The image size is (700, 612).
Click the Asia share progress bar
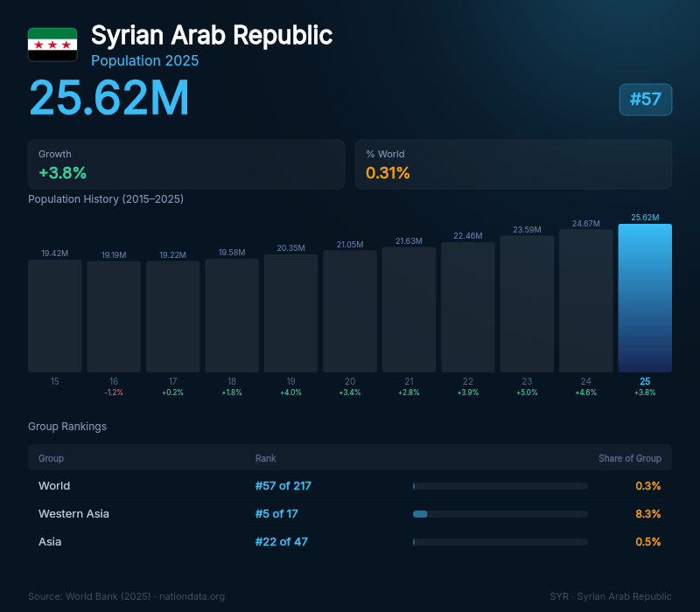[x=500, y=542]
